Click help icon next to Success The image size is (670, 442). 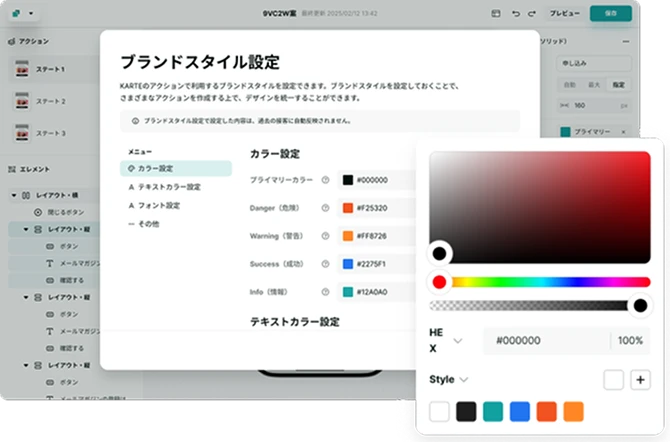pos(325,264)
